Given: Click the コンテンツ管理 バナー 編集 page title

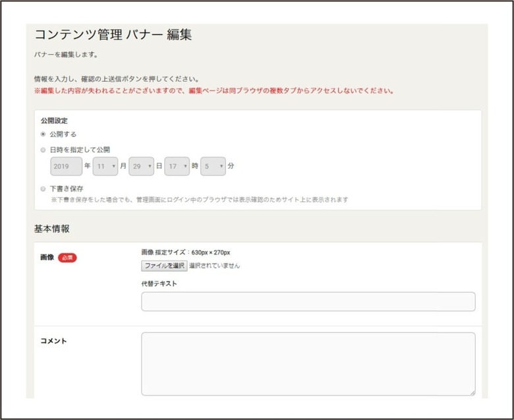Looking at the screenshot, I should [x=113, y=35].
